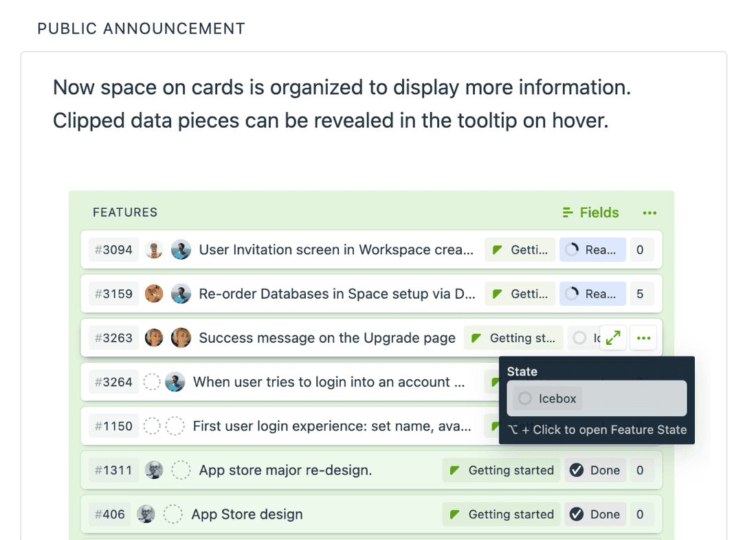
Task: Open First user login experience card
Action: click(x=332, y=426)
